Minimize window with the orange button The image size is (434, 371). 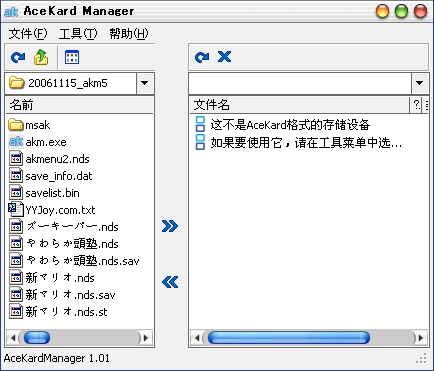pos(382,11)
